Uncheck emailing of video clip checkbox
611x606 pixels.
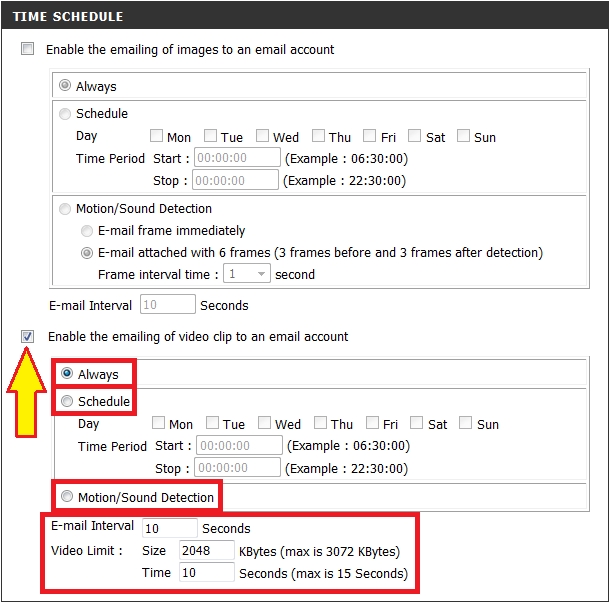pyautogui.click(x=27, y=337)
